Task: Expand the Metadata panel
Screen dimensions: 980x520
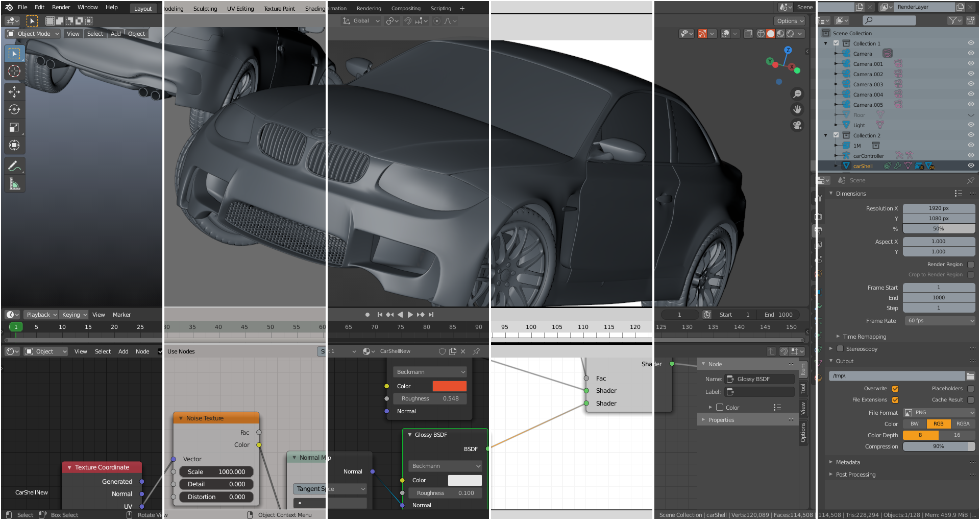Action: 847,462
